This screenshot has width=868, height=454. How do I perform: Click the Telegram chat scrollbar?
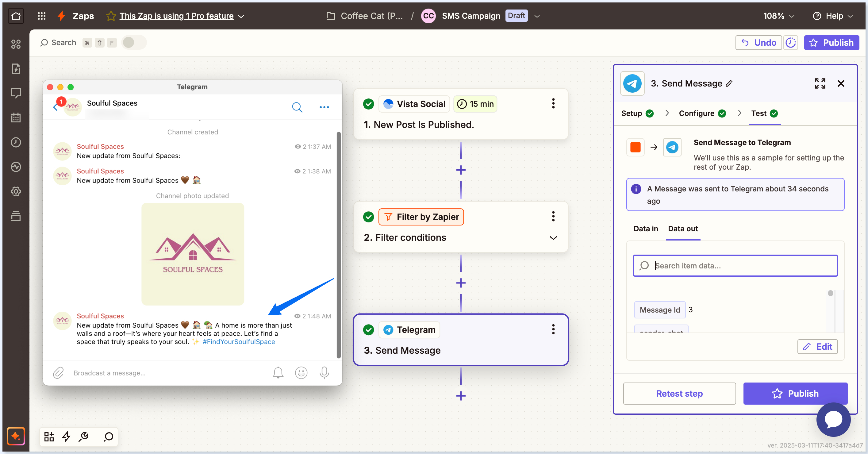pyautogui.click(x=338, y=245)
